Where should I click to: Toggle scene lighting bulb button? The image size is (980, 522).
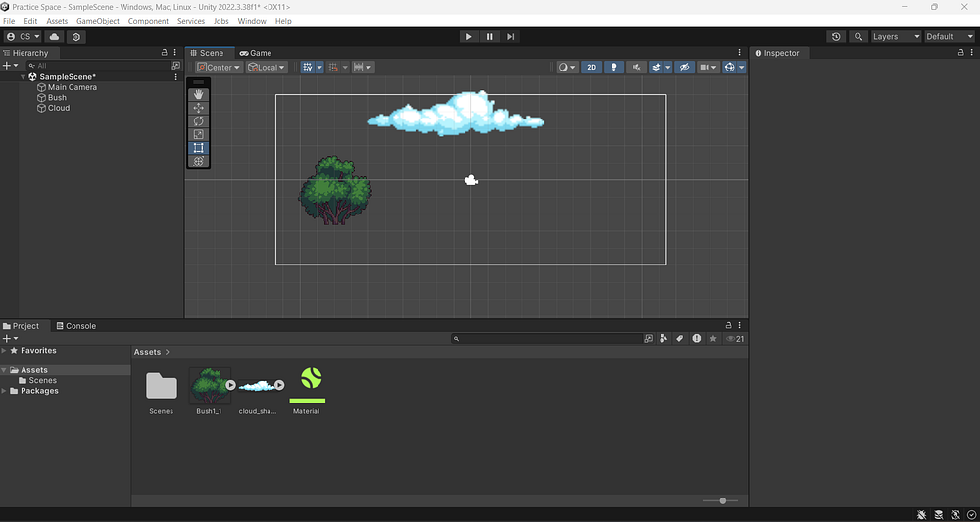614,68
